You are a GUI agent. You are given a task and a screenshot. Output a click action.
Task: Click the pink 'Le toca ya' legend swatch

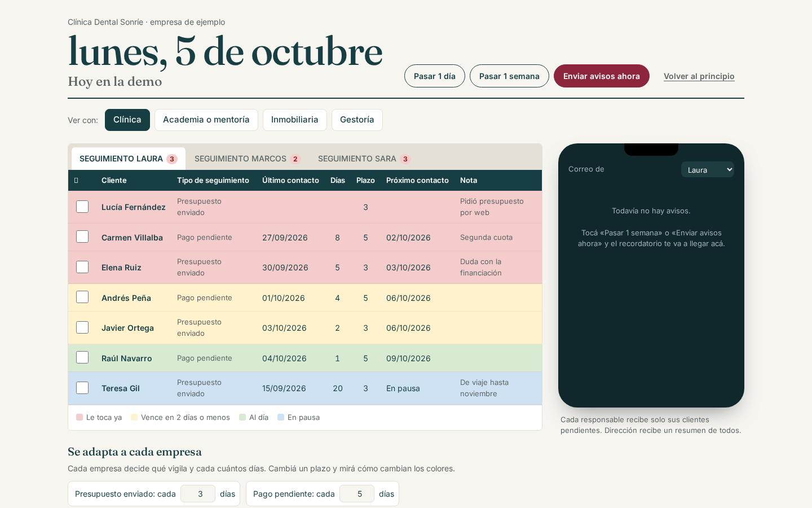(80, 417)
